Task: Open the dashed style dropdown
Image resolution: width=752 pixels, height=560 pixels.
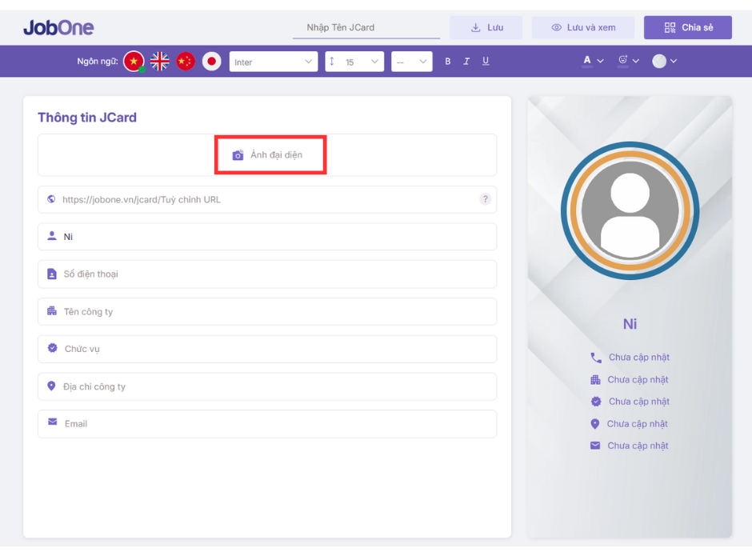Action: click(411, 62)
